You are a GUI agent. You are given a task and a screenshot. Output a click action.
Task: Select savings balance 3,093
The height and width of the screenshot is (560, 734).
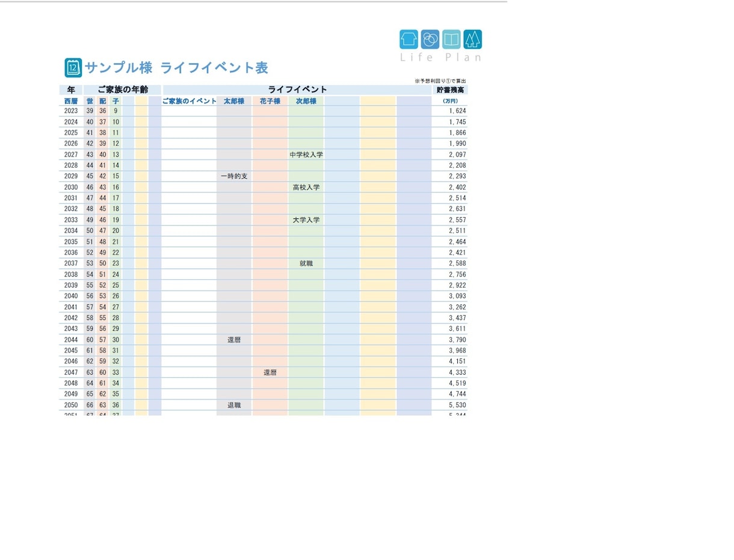(x=457, y=296)
